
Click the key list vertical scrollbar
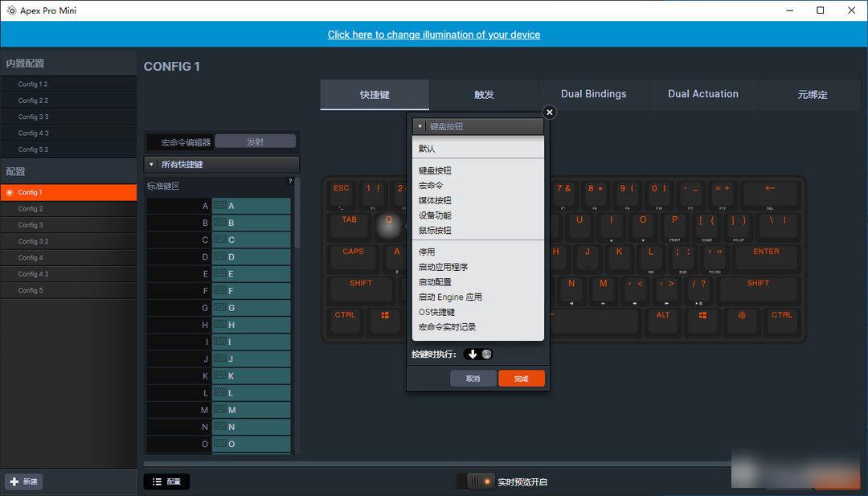pos(297,212)
